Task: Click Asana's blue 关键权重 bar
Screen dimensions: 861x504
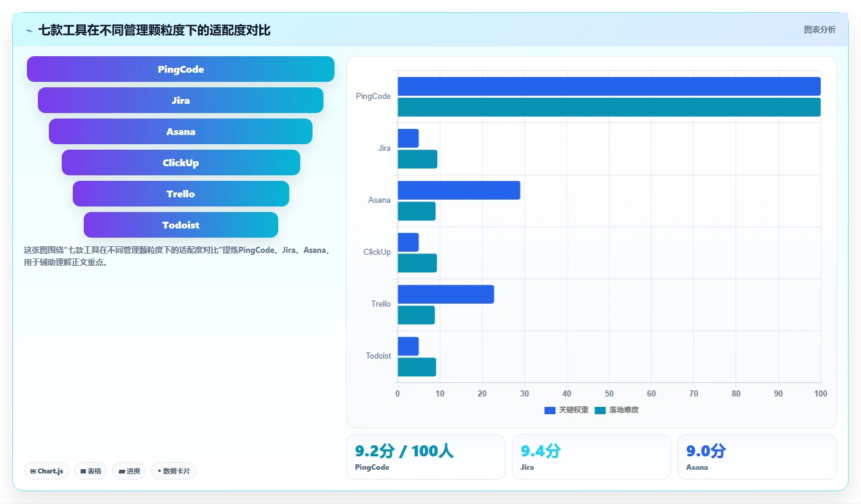Action: 459,190
